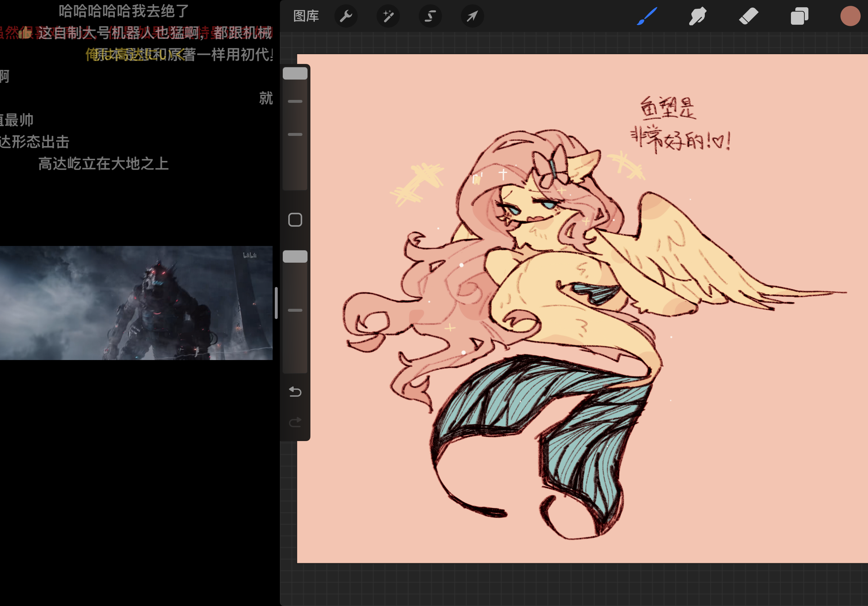
Task: Open the 图库 gallery
Action: coord(306,16)
